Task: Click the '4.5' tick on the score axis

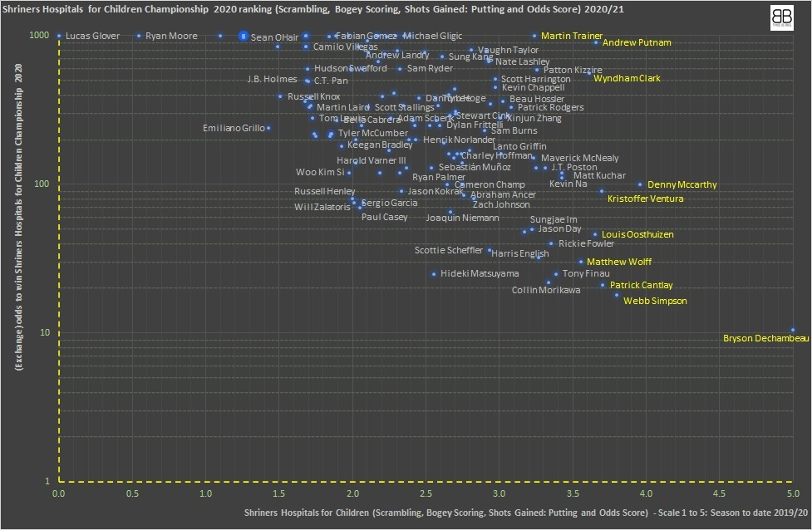Action: pyautogui.click(x=719, y=493)
